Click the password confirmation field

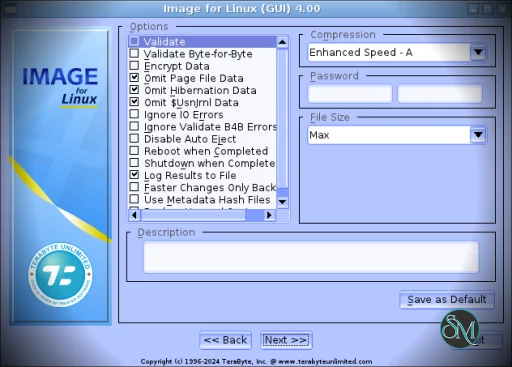[440, 94]
